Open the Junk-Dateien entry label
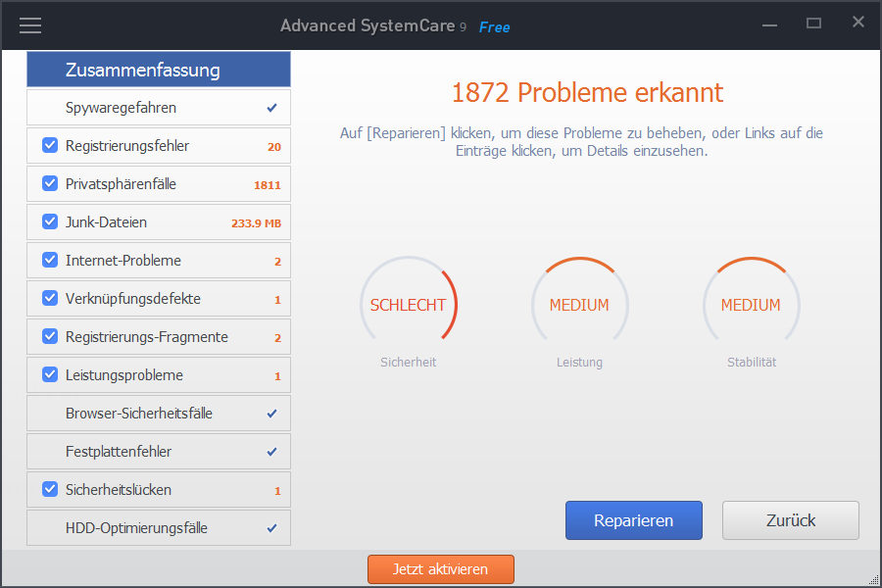The image size is (882, 588). click(x=106, y=222)
